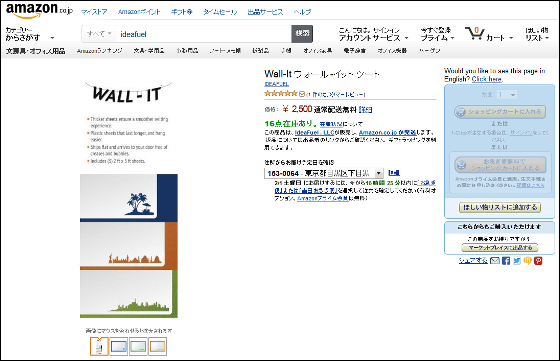Open the Amazon.co.jp が発送 link
The width and height of the screenshot is (560, 361).
pyautogui.click(x=387, y=132)
